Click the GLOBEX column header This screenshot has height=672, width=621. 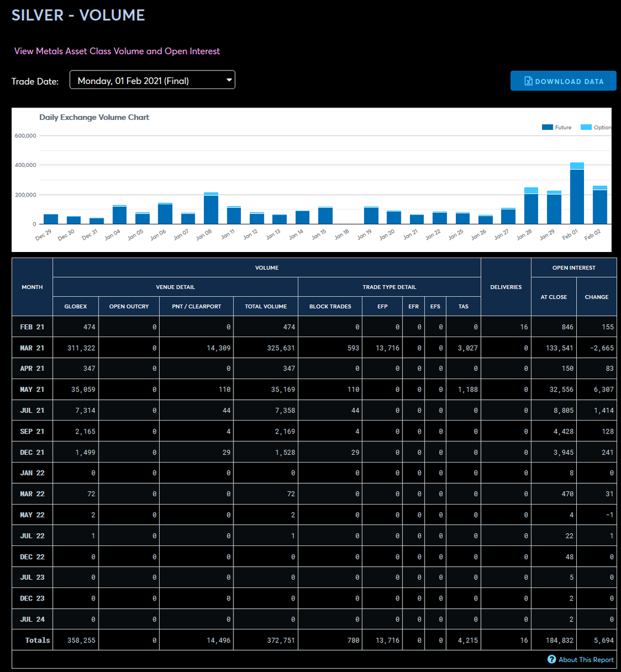[x=76, y=306]
